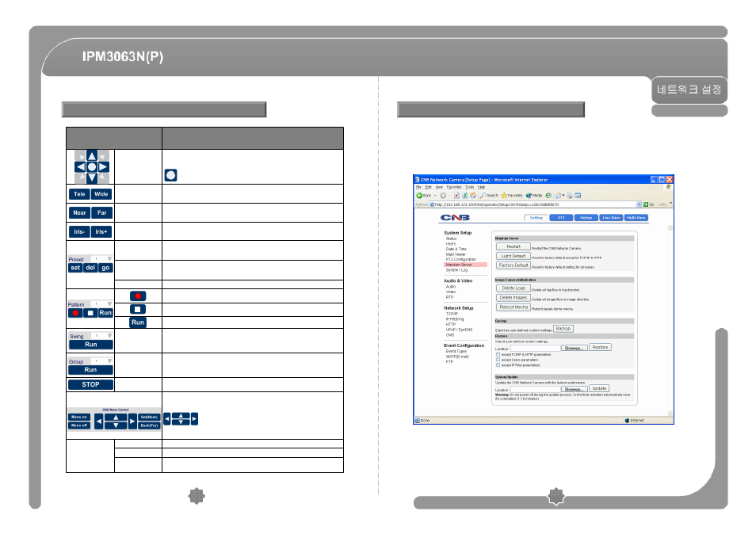Check except TCP/IP & HTTP parameters
The height and width of the screenshot is (534, 756).
coord(498,355)
